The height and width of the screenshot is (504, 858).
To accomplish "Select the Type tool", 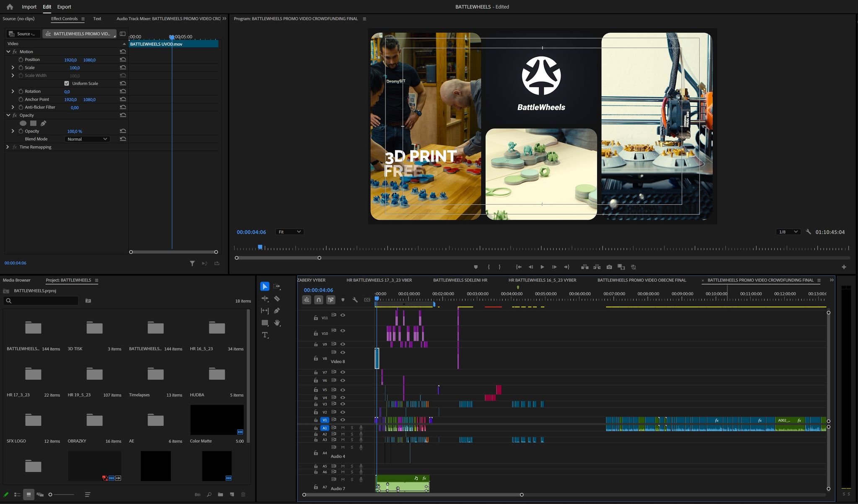I will click(x=265, y=335).
